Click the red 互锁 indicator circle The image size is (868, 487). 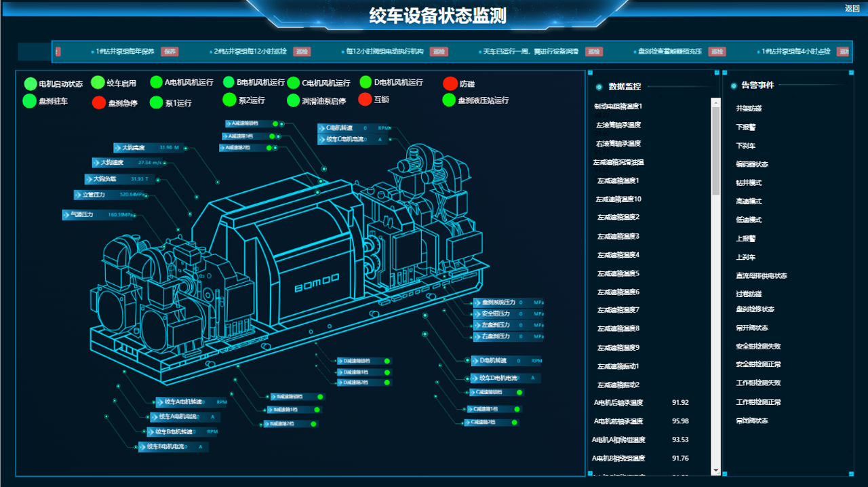(365, 100)
